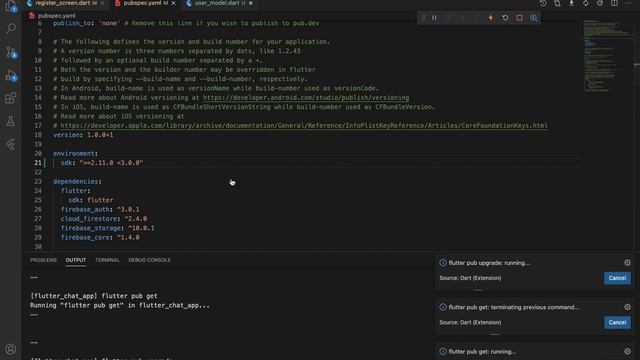
Task: Cancel the pub get terminating command task
Action: point(617,322)
